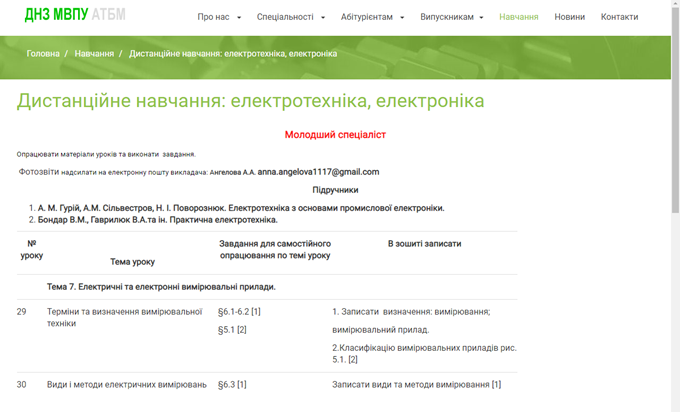Viewport: 681px width, 413px height.
Task: Expand the Про нас dropdown arrow
Action: [239, 18]
